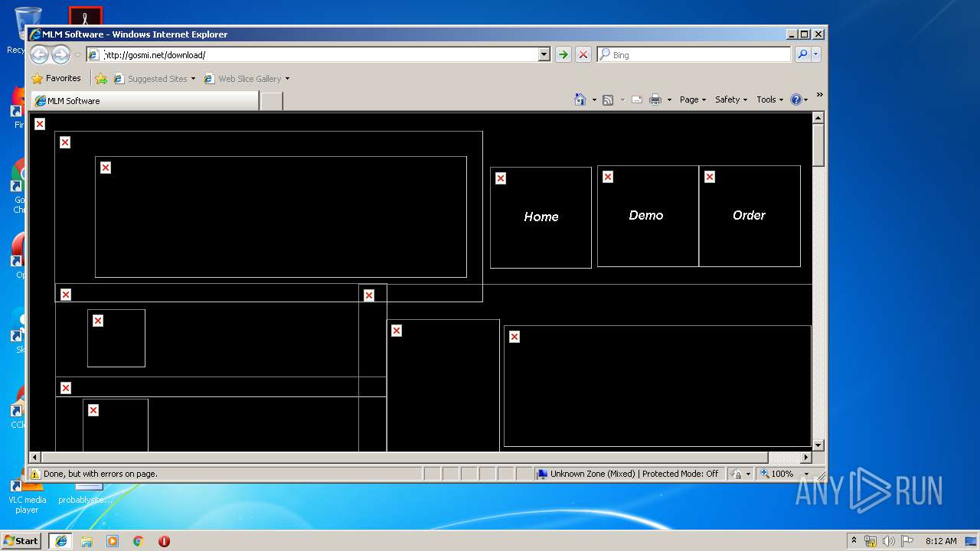Open the Safety menu

point(731,99)
